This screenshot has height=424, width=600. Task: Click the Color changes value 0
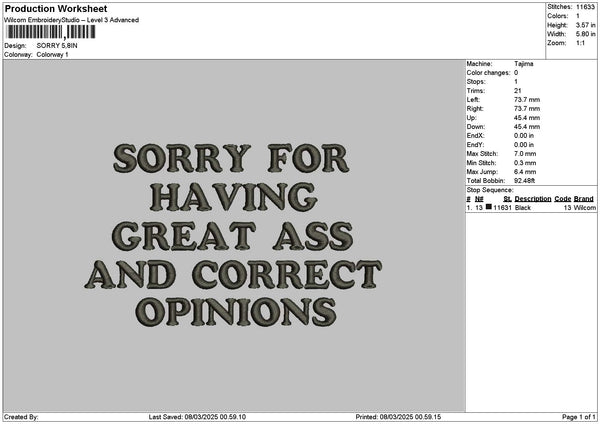pos(516,73)
